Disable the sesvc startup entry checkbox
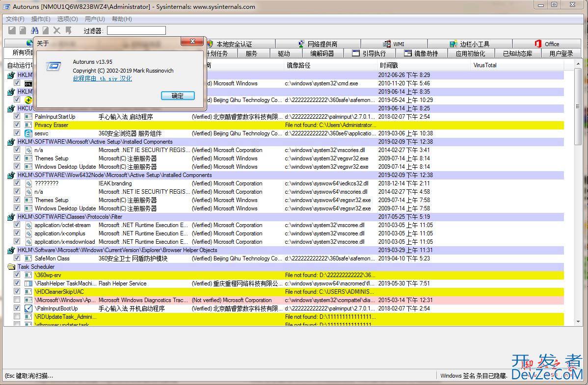Viewport: 588px width, 385px height. click(x=17, y=133)
